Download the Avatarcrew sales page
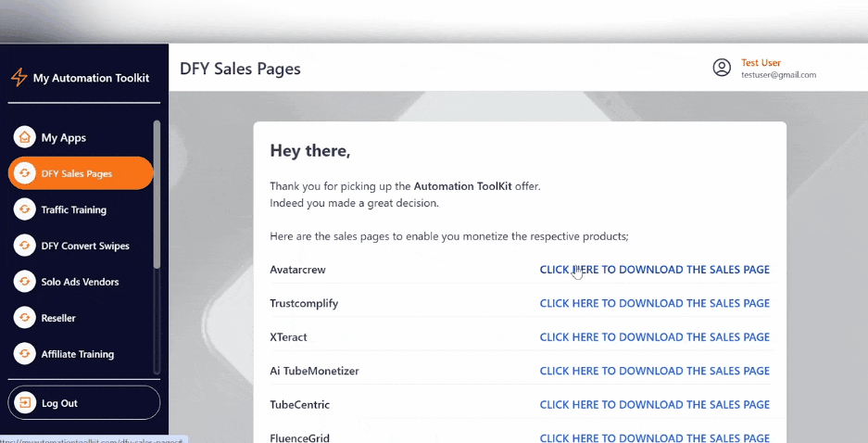The height and width of the screenshot is (443, 868). click(x=654, y=270)
